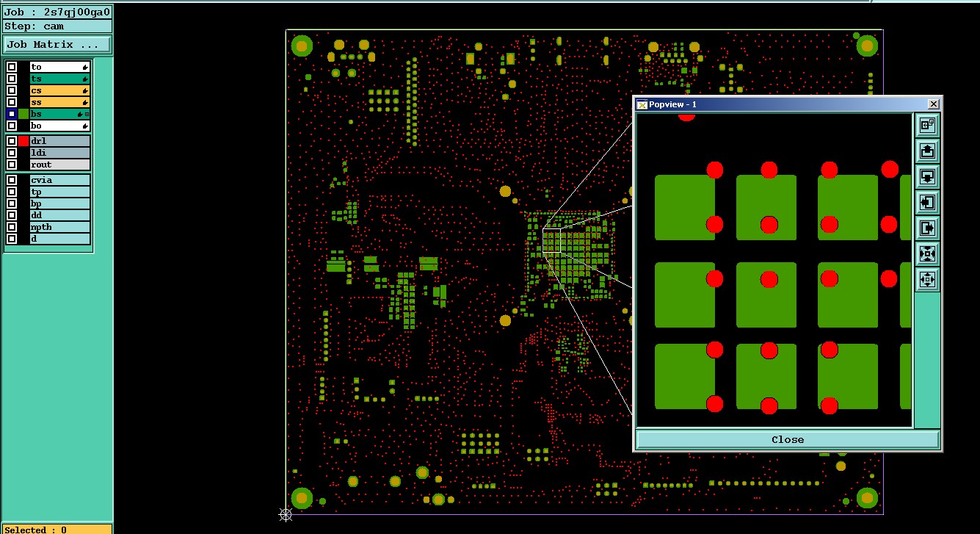980x534 pixels.
Task: Toggle the display checkbox for layer 'd'
Action: (12, 239)
